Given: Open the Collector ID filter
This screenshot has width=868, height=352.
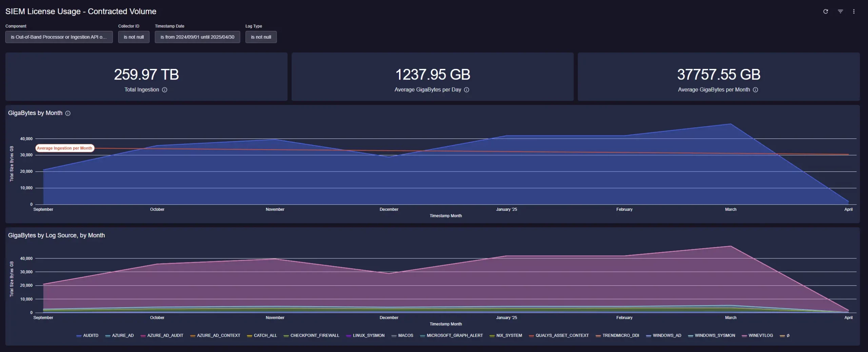Looking at the screenshot, I should coord(134,37).
